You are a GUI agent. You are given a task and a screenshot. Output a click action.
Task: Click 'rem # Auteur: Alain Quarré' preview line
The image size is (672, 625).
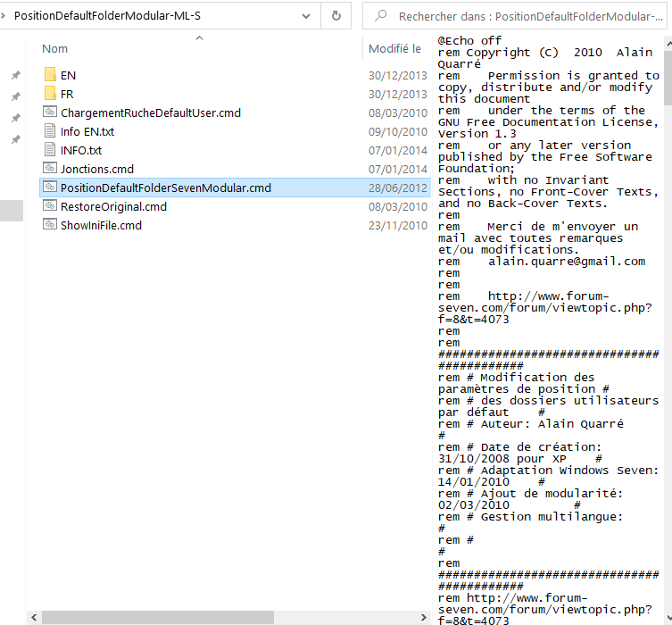[x=531, y=424]
